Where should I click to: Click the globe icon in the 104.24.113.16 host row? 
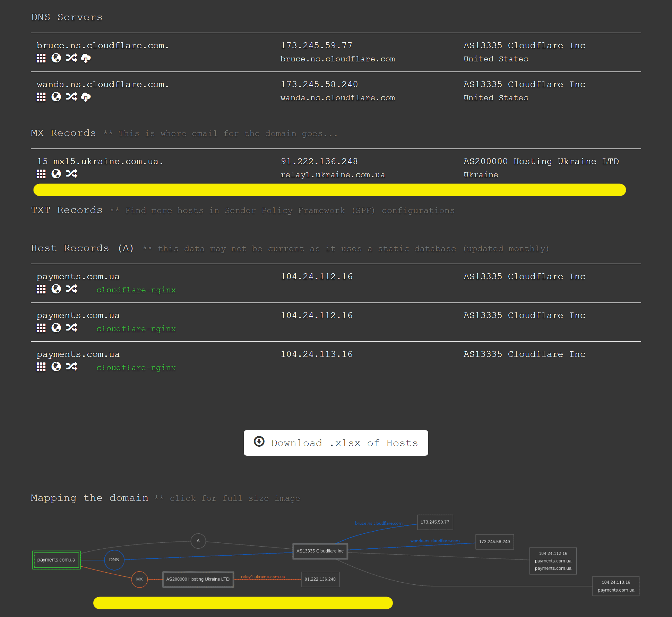(x=56, y=367)
